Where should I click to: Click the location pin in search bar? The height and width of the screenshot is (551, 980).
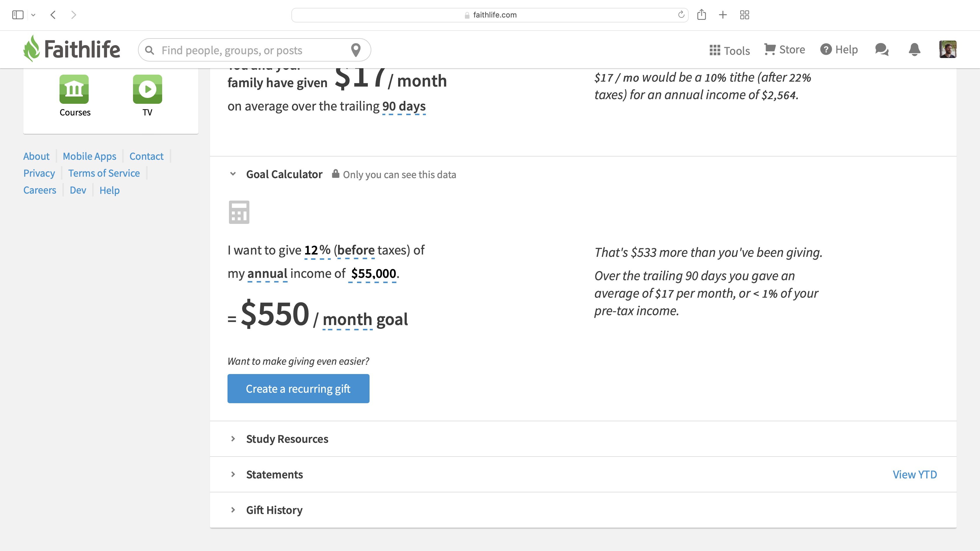[x=356, y=50]
